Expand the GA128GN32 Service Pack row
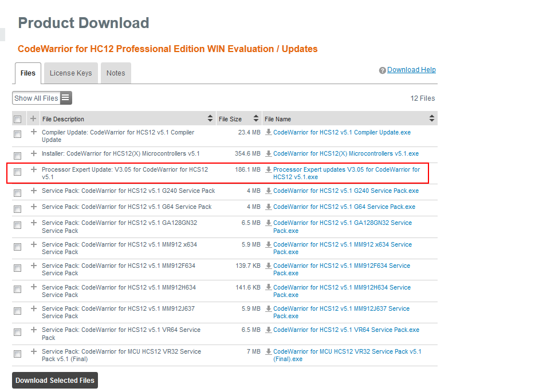Screen dimensions: 535x392 click(x=33, y=222)
